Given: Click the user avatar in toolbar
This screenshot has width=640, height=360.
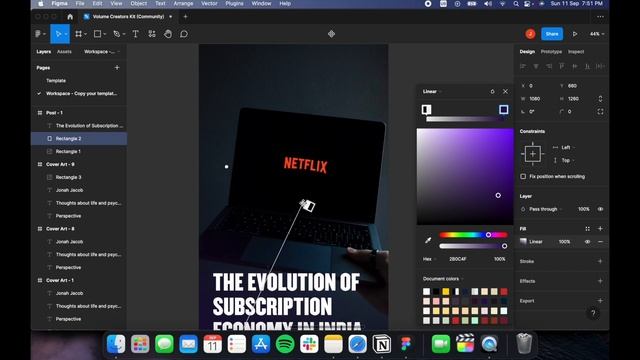Looking at the screenshot, I should pyautogui.click(x=530, y=34).
